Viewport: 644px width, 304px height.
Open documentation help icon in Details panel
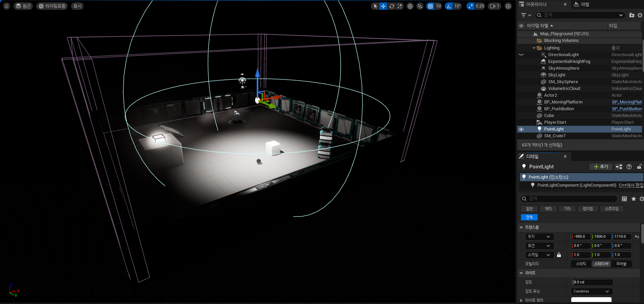pyautogui.click(x=629, y=167)
